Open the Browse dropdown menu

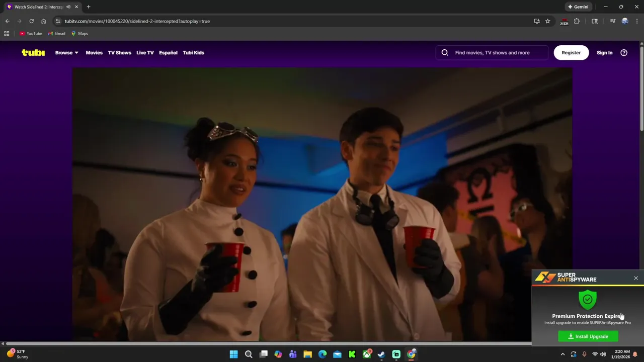[x=66, y=52]
